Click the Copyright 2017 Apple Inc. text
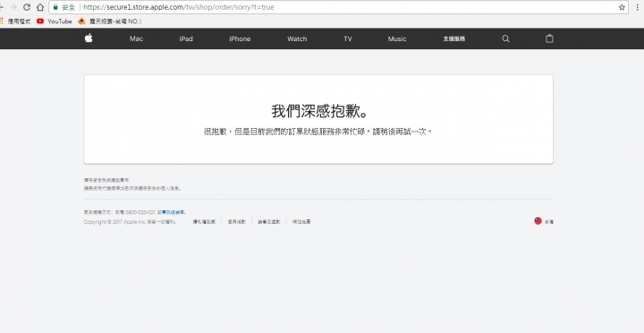 click(130, 222)
